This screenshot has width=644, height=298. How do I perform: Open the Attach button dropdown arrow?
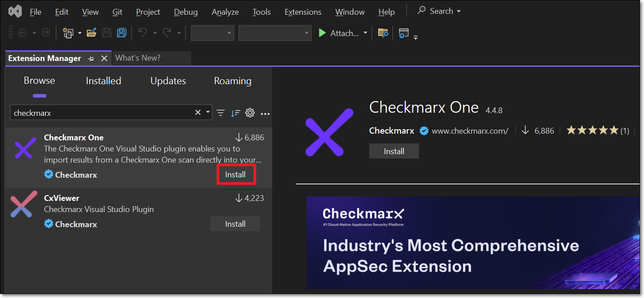[x=365, y=33]
